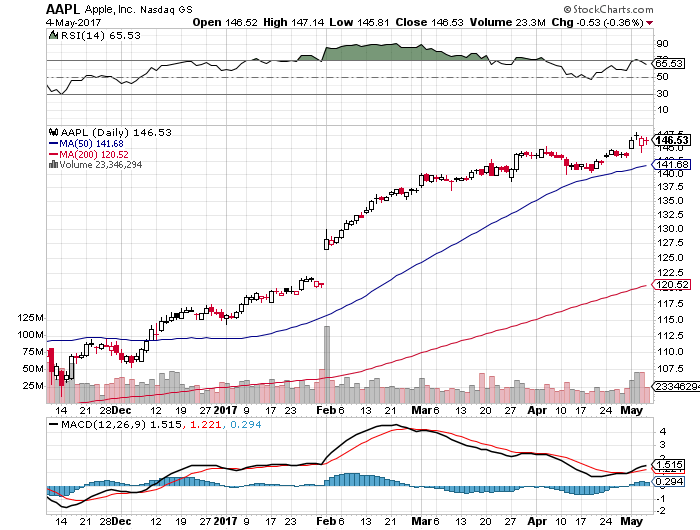The height and width of the screenshot is (530, 700).
Task: Click the 2017 label on the MACD panel date axis
Action: coord(225,521)
